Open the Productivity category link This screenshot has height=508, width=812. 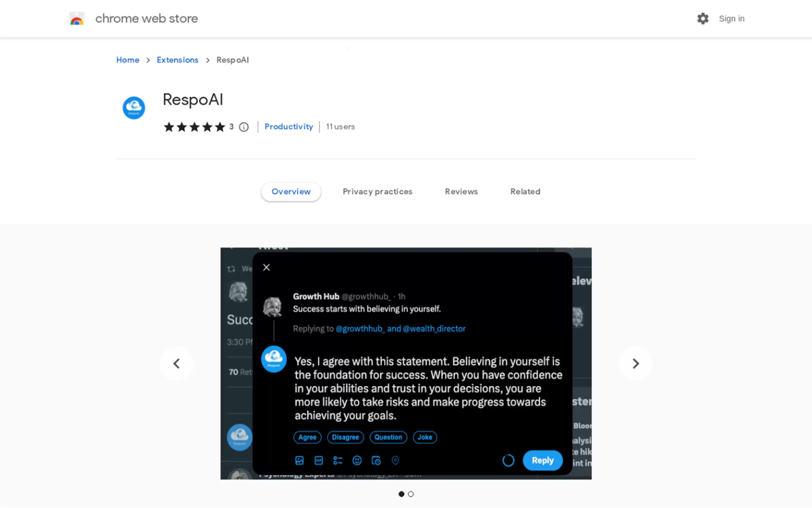[x=289, y=127]
